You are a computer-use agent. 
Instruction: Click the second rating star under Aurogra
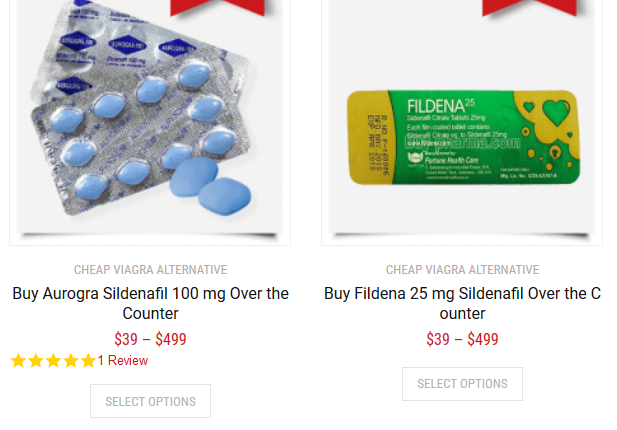click(x=36, y=360)
